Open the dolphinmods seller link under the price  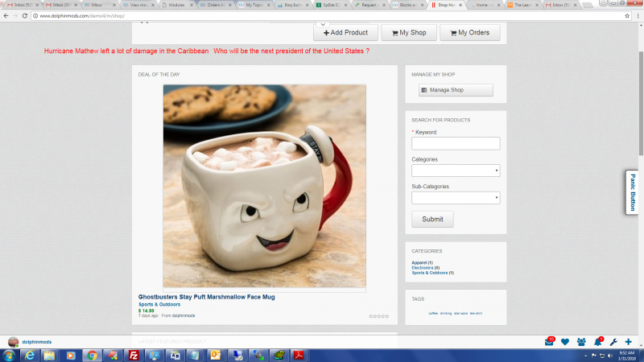[184, 315]
